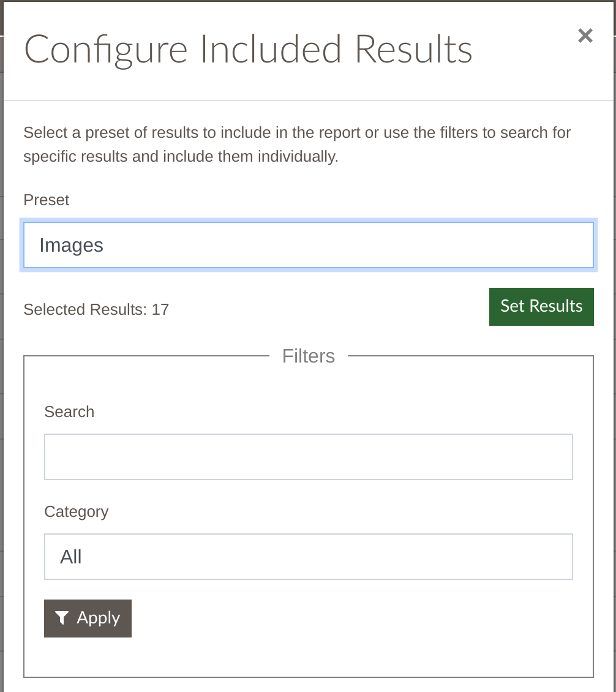This screenshot has width=616, height=692.
Task: Open the Preset dropdown showing Images
Action: 309,245
